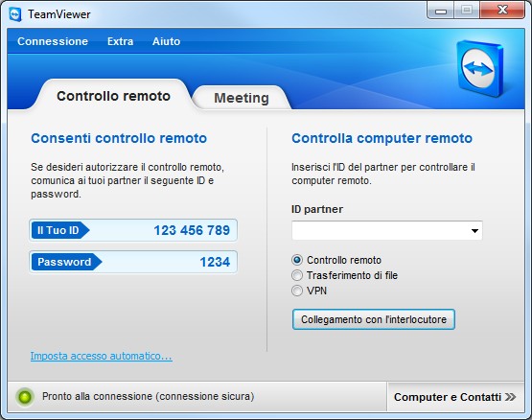Screen dimensions: 532x420
Task: Click Collegamento con l'interlocutore button
Action: tap(374, 319)
